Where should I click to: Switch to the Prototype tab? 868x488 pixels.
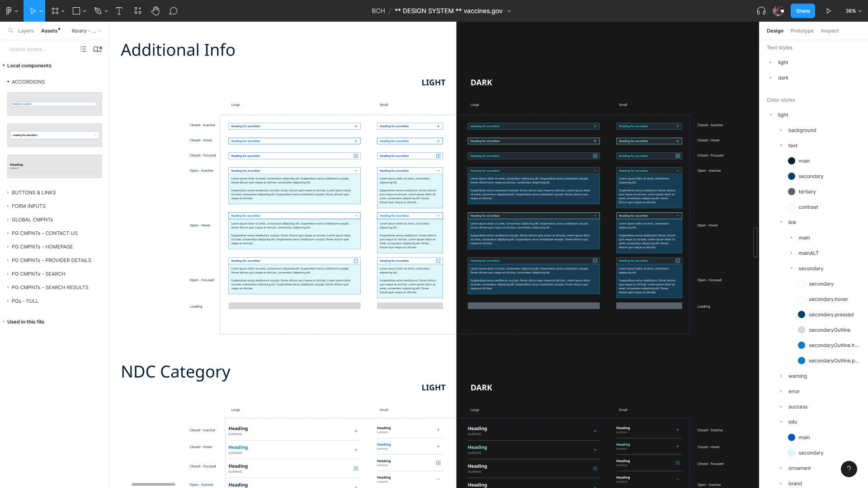[x=802, y=31]
